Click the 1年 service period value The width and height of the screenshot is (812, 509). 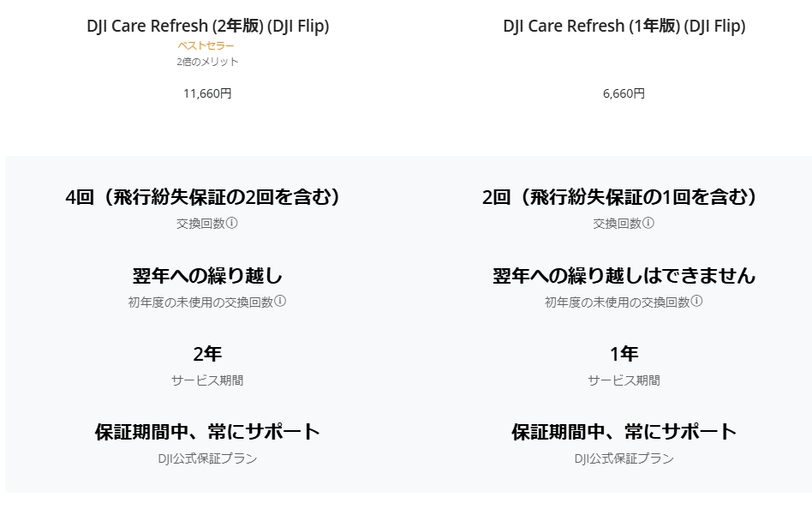tap(624, 354)
